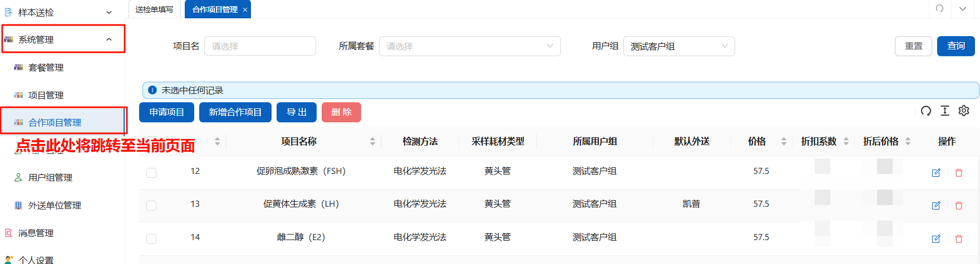Open the row density icon in table toolbar
The height and width of the screenshot is (264, 980).
coord(944,111)
